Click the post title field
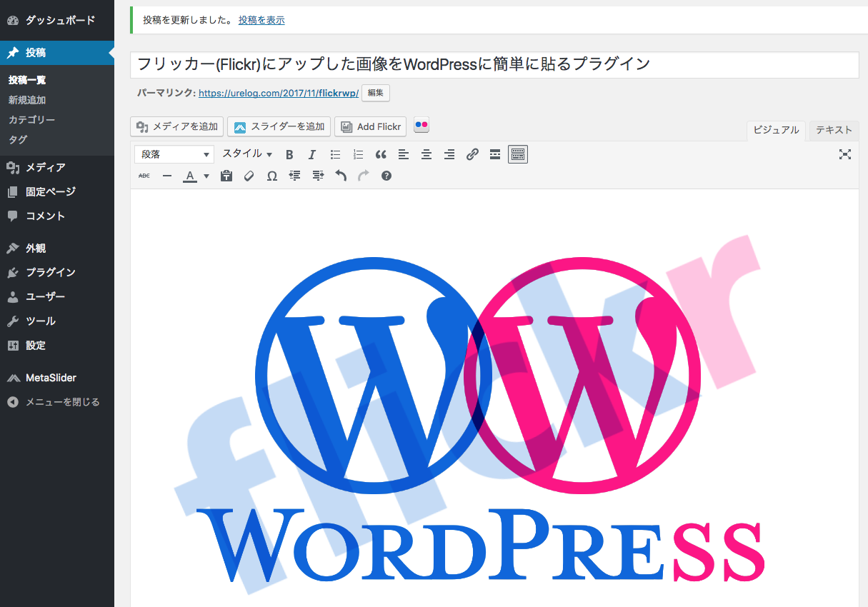Viewport: 868px width, 607px height. (x=494, y=64)
